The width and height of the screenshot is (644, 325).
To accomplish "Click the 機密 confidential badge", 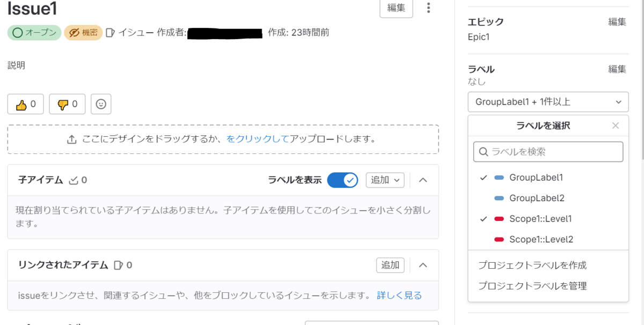I will (x=83, y=33).
